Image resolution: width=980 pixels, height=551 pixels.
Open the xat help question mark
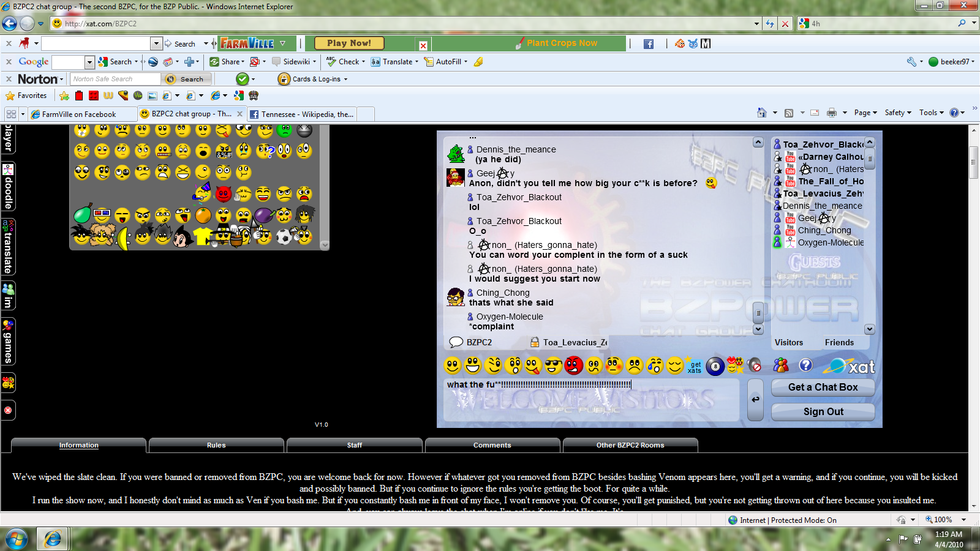[x=806, y=365]
